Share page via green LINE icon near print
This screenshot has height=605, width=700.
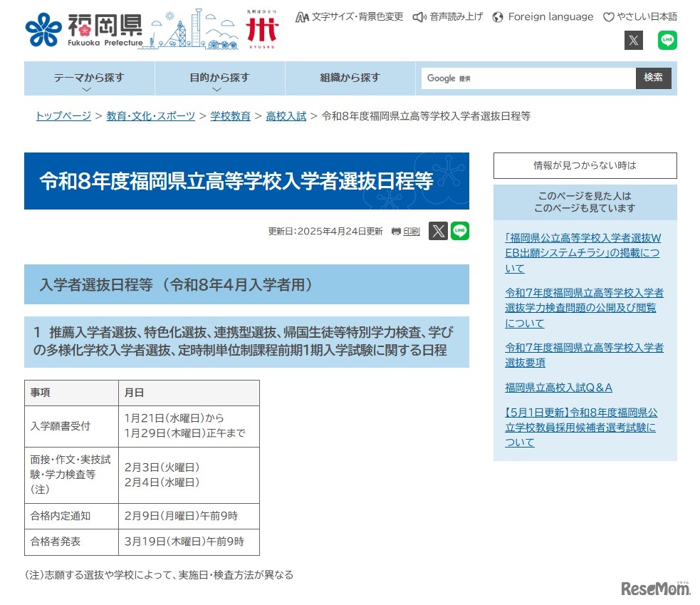[460, 231]
